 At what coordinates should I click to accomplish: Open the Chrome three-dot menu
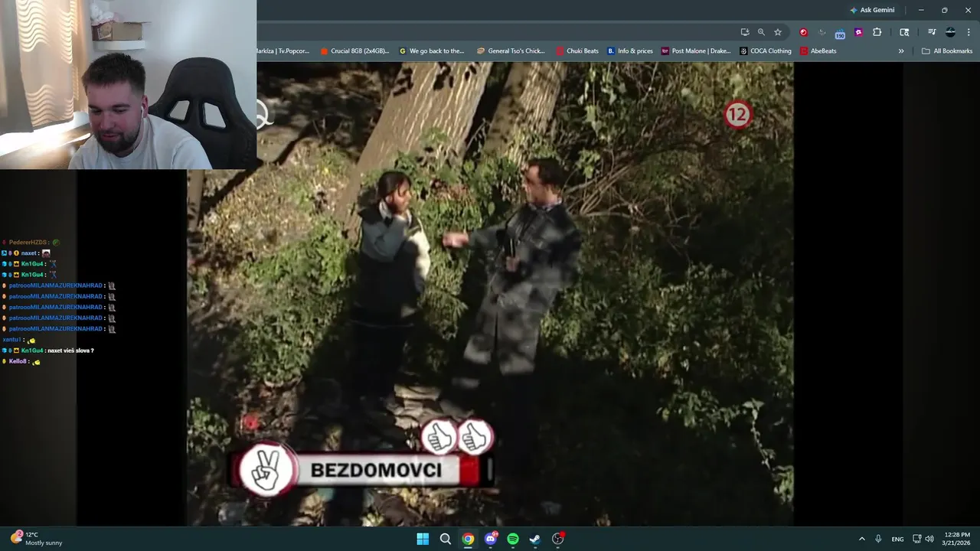[x=969, y=32]
